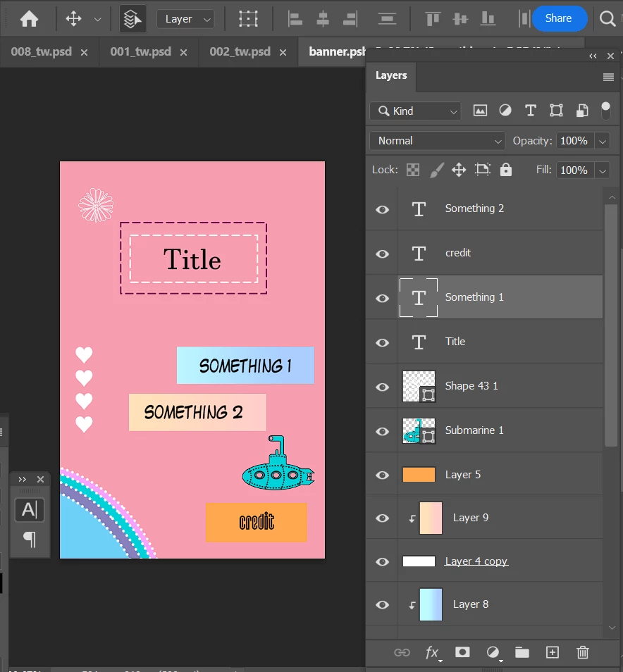Filter for shape layers icon
Viewport: 623px width, 672px height.
[x=556, y=111]
